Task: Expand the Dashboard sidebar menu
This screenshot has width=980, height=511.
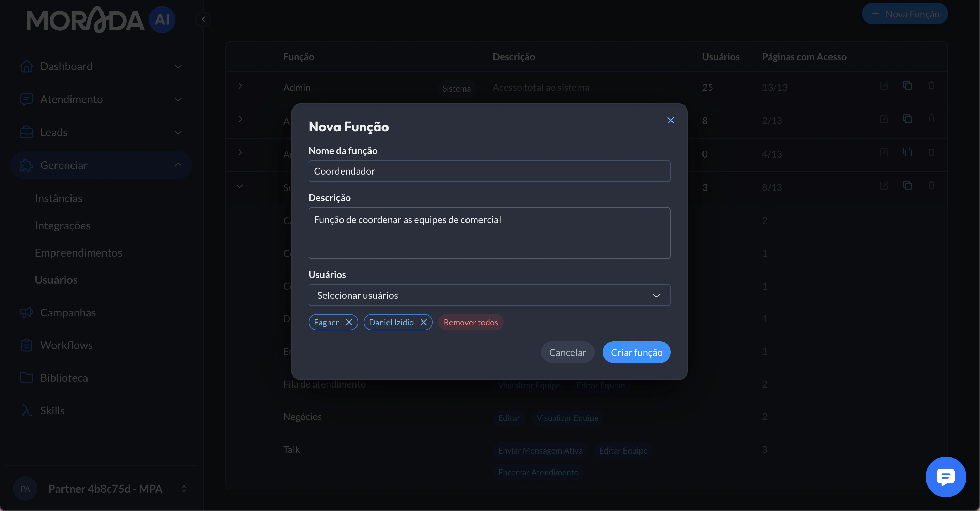Action: coord(178,67)
